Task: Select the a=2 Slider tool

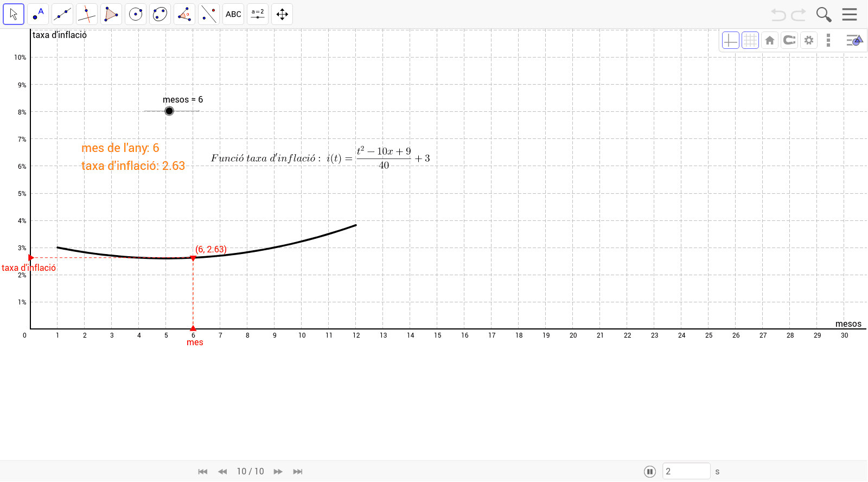Action: coord(258,14)
